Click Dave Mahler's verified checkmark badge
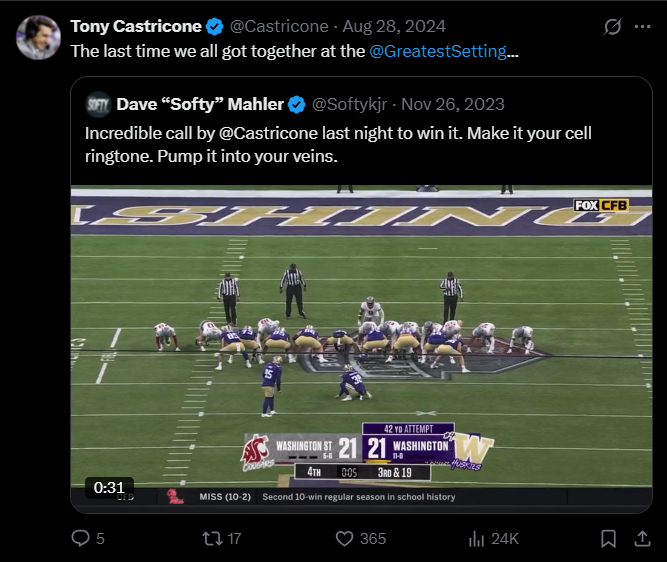This screenshot has height=562, width=667. [x=297, y=104]
